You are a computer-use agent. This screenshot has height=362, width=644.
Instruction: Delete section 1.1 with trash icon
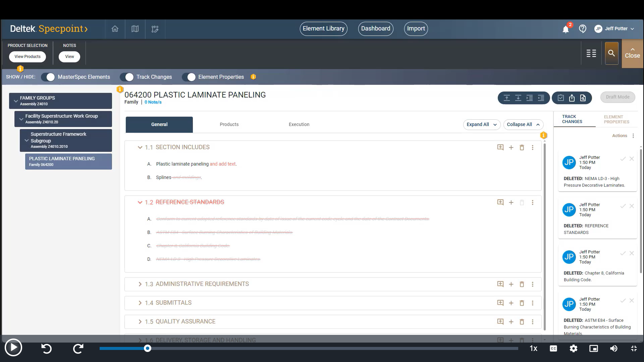[522, 147]
